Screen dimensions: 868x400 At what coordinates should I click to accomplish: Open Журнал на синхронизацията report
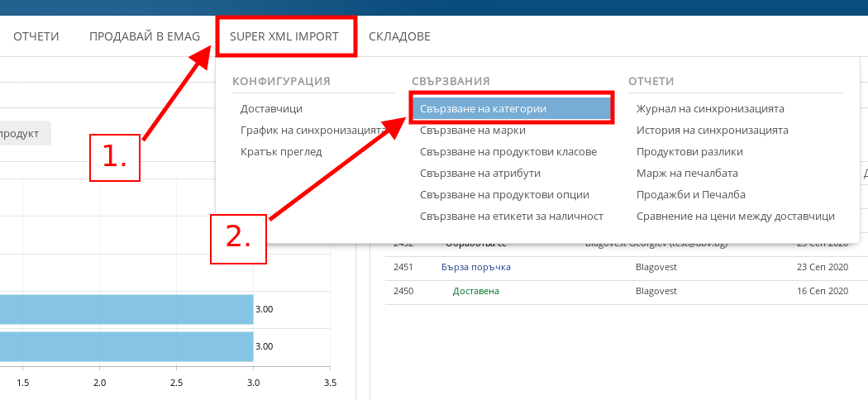pos(710,108)
